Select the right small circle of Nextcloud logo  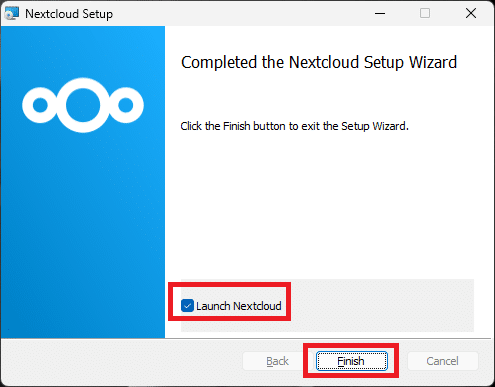[x=126, y=105]
